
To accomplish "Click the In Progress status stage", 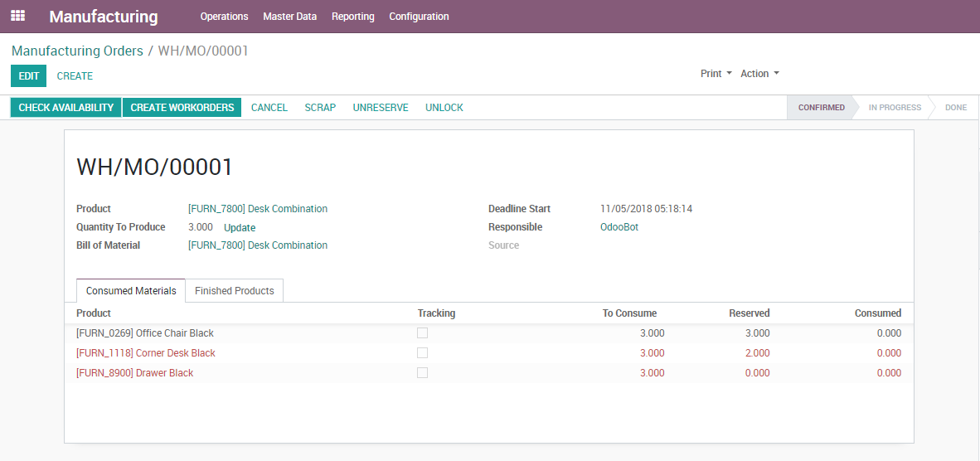I will 894,108.
